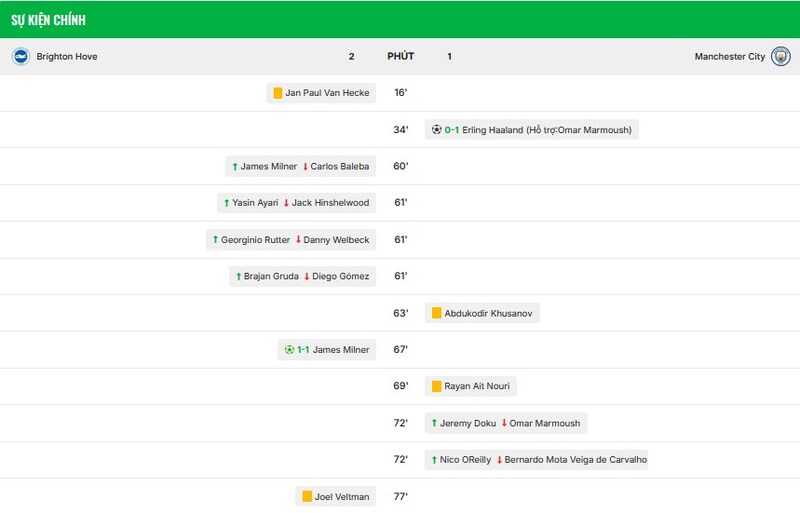The width and height of the screenshot is (800, 513).
Task: Select the Yasin Ayari substitution entry
Action: point(296,203)
